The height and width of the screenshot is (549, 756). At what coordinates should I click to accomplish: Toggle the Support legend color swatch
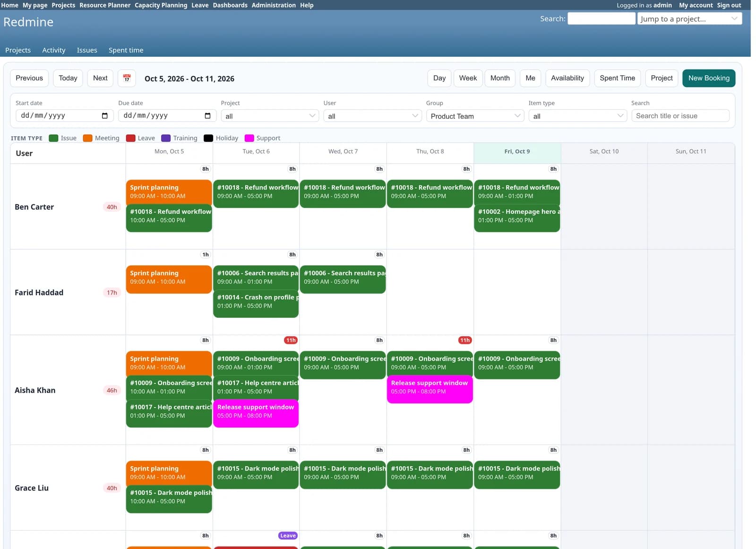[x=249, y=138]
